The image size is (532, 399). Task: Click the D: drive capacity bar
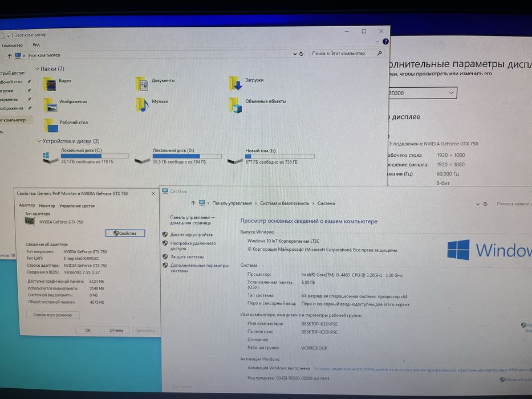pos(187,156)
